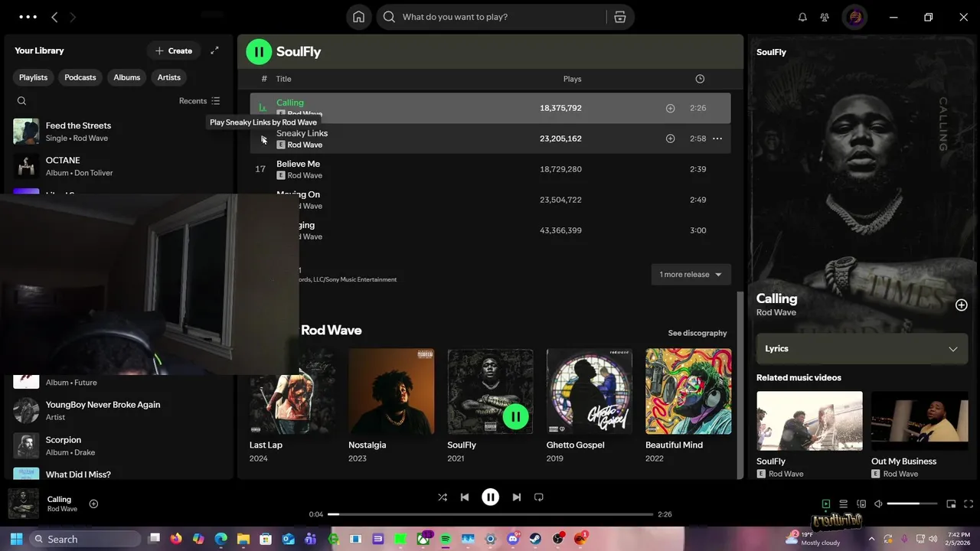The height and width of the screenshot is (551, 980).
Task: Play SoulFly related music video
Action: (809, 421)
